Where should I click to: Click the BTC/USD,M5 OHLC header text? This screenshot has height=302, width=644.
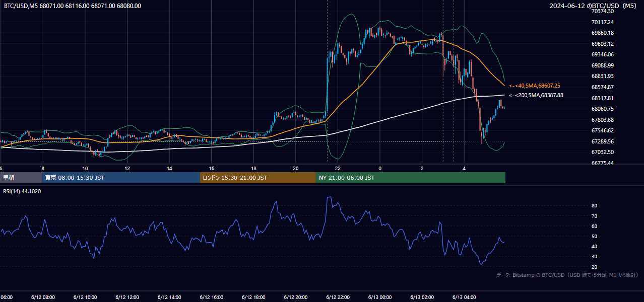[73, 6]
